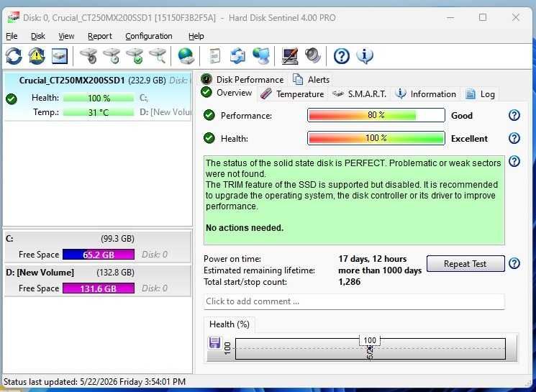Image resolution: width=536 pixels, height=392 pixels.
Task: Open the S.M.A.R.T. tab
Action: [359, 94]
